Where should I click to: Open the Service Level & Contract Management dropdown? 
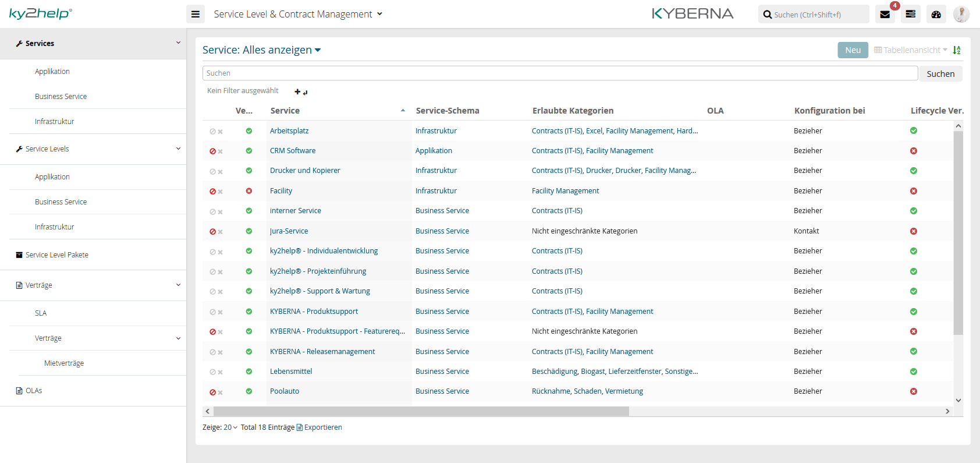[298, 14]
